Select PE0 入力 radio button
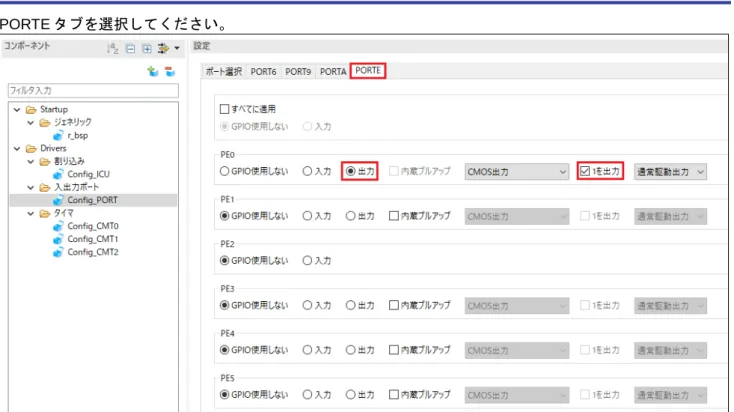The width and height of the screenshot is (734, 412). point(307,171)
